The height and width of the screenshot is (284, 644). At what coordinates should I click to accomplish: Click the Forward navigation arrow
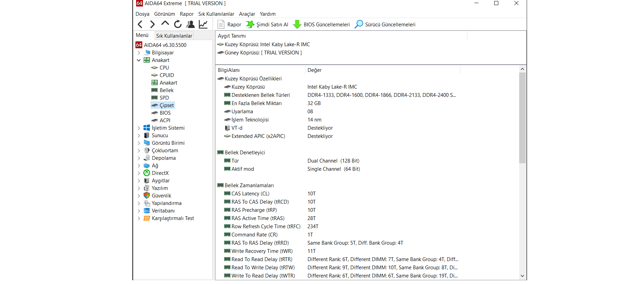[152, 24]
